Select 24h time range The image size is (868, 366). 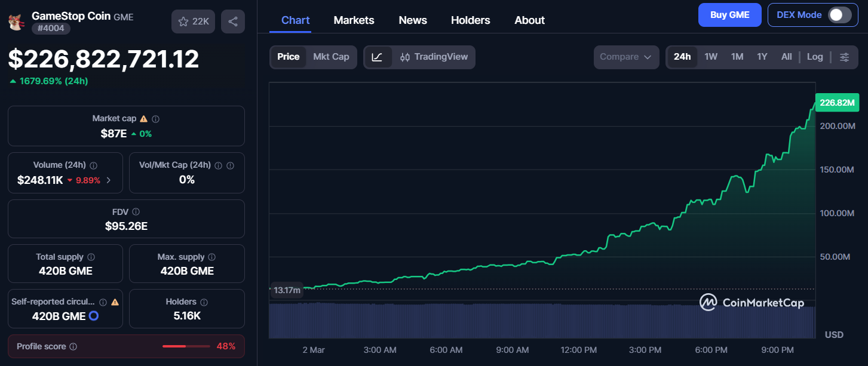coord(682,57)
